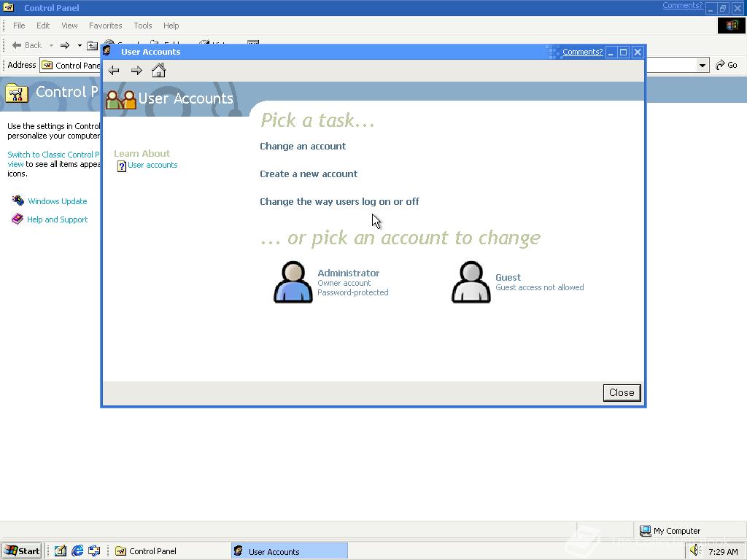The height and width of the screenshot is (560, 747).
Task: Open Favorites menu in Control Panel
Action: click(105, 26)
